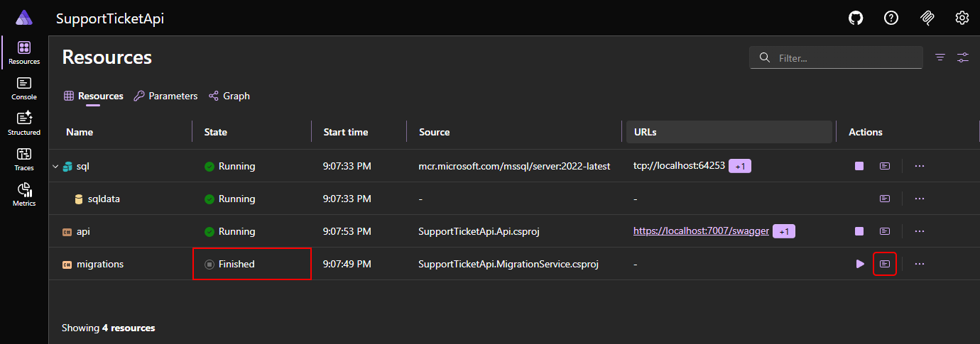Click tcp://localhost:64253 URL text
This screenshot has width=980, height=344.
(679, 166)
